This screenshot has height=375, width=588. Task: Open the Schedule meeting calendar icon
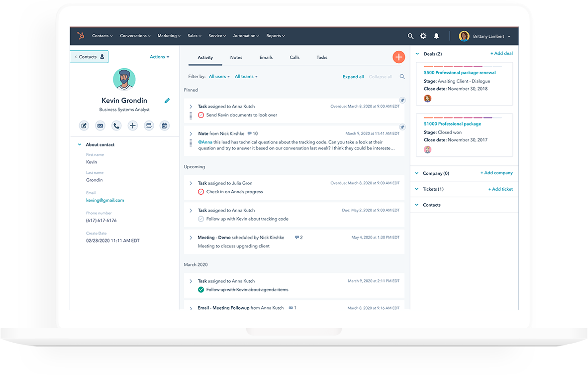coord(165,125)
